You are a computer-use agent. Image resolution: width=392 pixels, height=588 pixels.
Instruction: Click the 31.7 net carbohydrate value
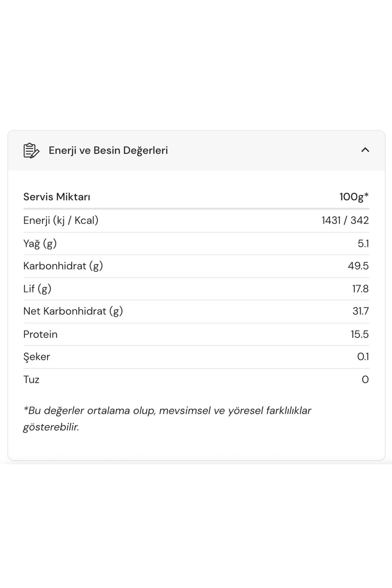(361, 311)
